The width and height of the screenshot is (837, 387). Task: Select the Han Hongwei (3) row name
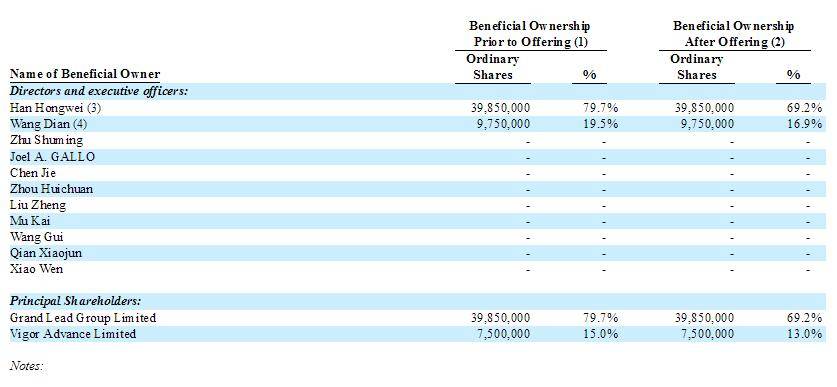tap(56, 108)
